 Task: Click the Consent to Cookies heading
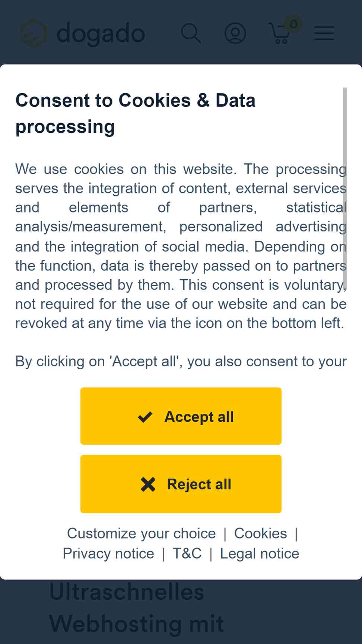[136, 113]
